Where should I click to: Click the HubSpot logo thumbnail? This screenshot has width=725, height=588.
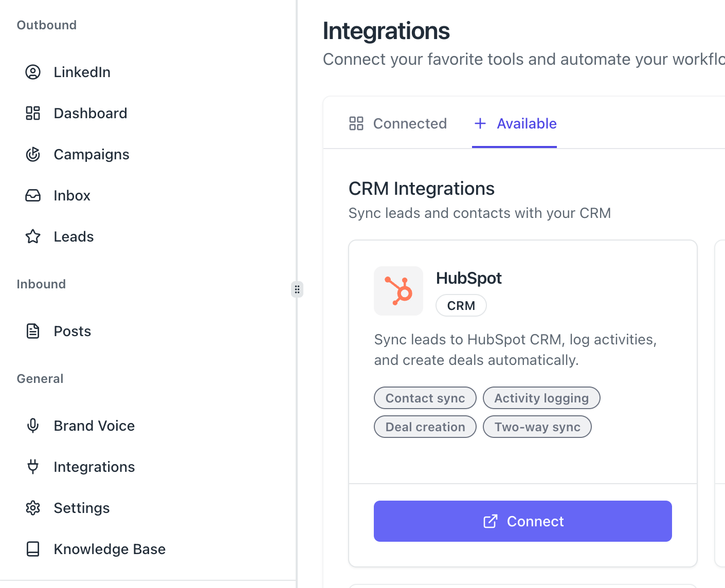pyautogui.click(x=398, y=291)
